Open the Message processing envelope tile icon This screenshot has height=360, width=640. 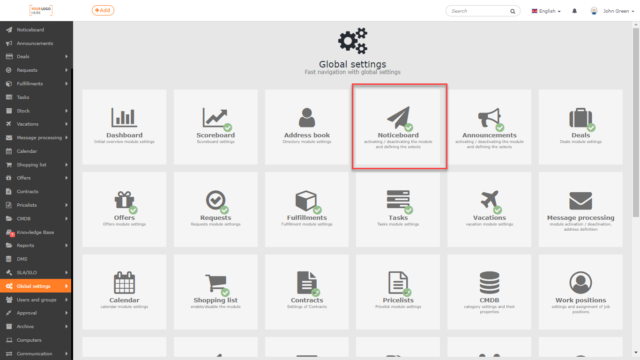click(580, 201)
